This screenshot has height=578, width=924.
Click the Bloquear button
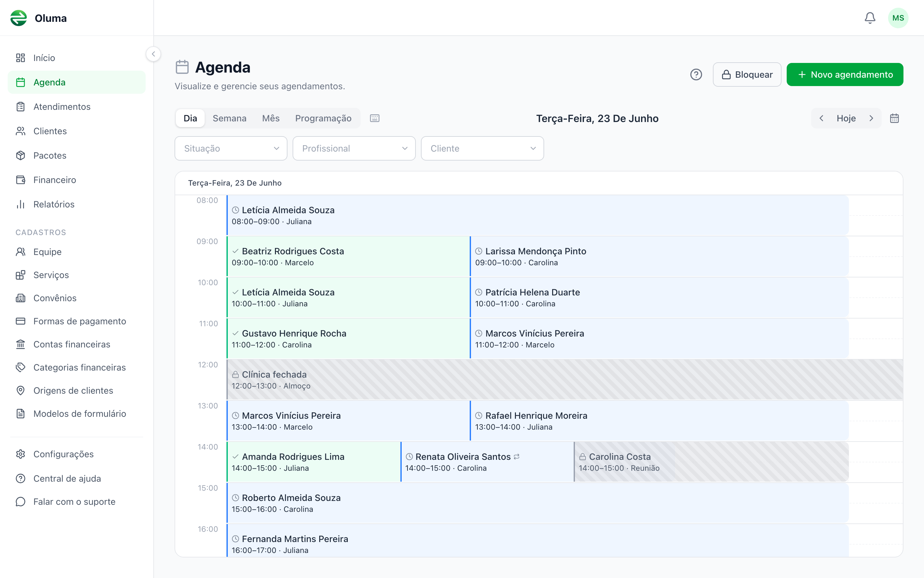pos(747,74)
